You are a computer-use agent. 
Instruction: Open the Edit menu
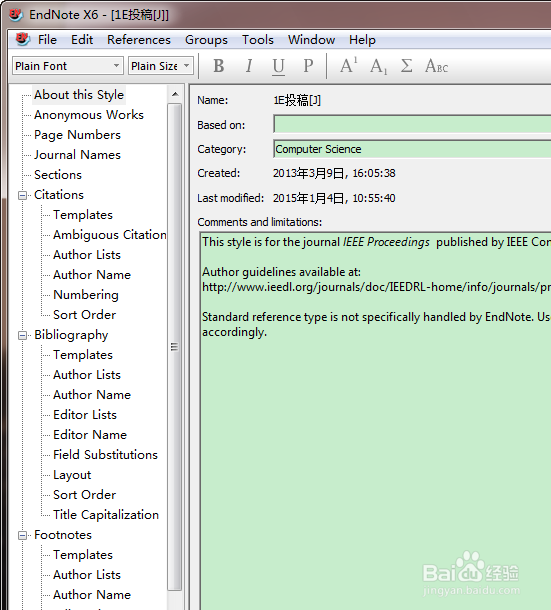[82, 40]
